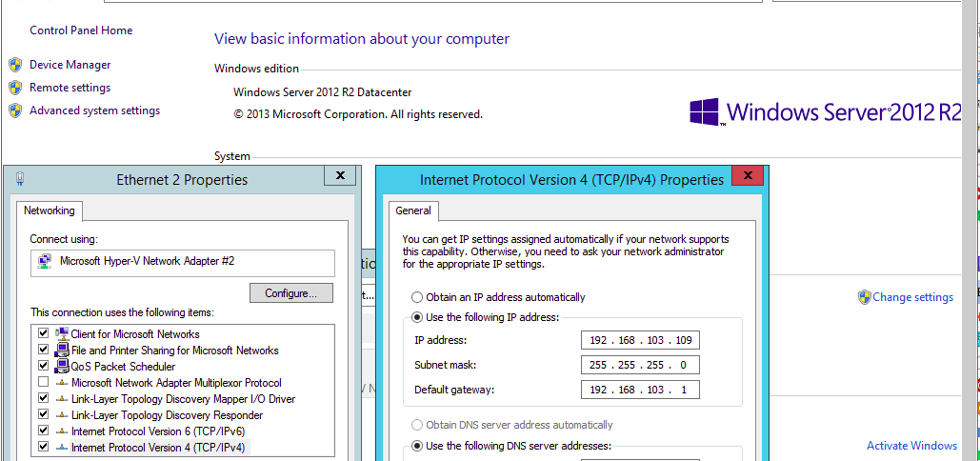Click the Activate Windows link
980x461 pixels.
(x=911, y=446)
